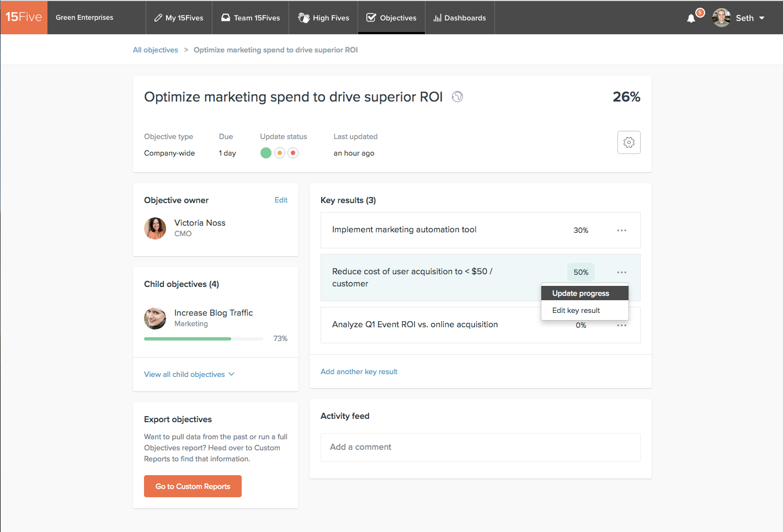Open the Objectives tab
The height and width of the screenshot is (532, 783).
[x=391, y=18]
